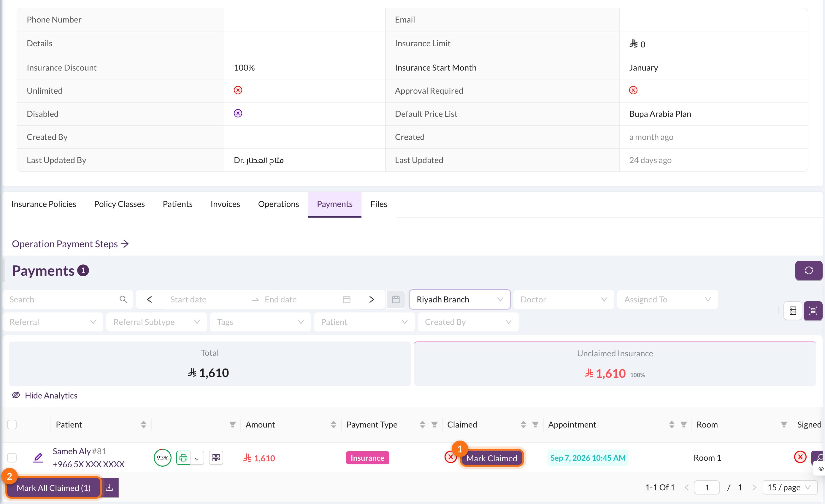The image size is (825, 504).
Task: Click the 93% progress circle
Action: [162, 457]
